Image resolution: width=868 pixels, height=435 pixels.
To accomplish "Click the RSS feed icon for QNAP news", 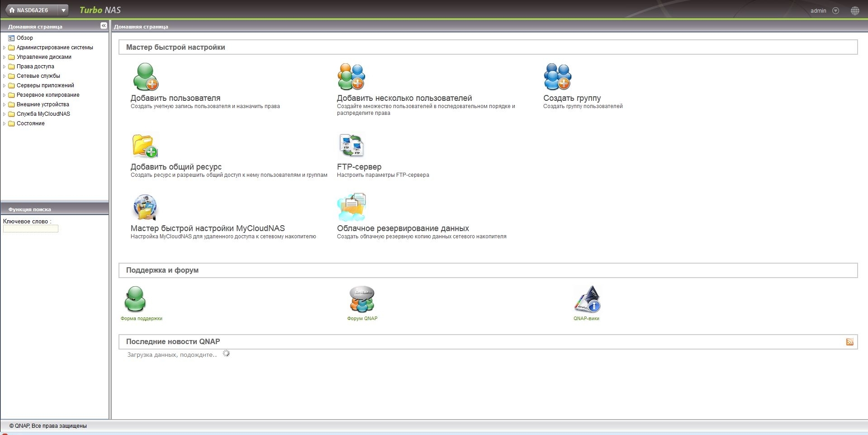I will click(x=849, y=342).
